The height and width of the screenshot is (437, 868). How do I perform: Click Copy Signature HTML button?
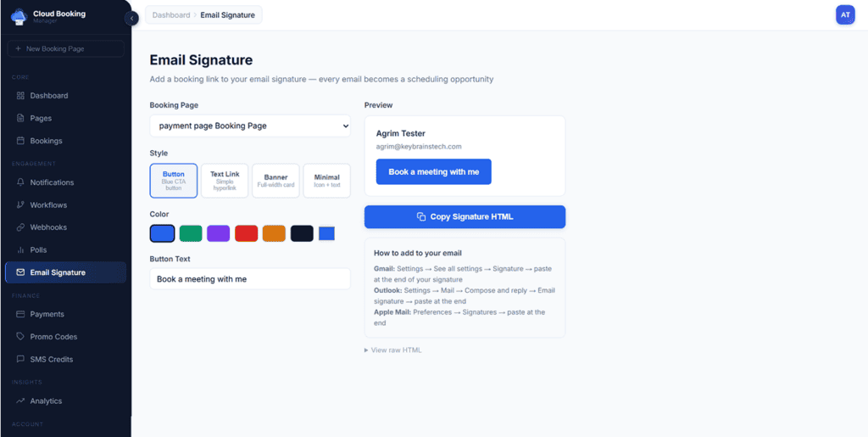(x=465, y=216)
